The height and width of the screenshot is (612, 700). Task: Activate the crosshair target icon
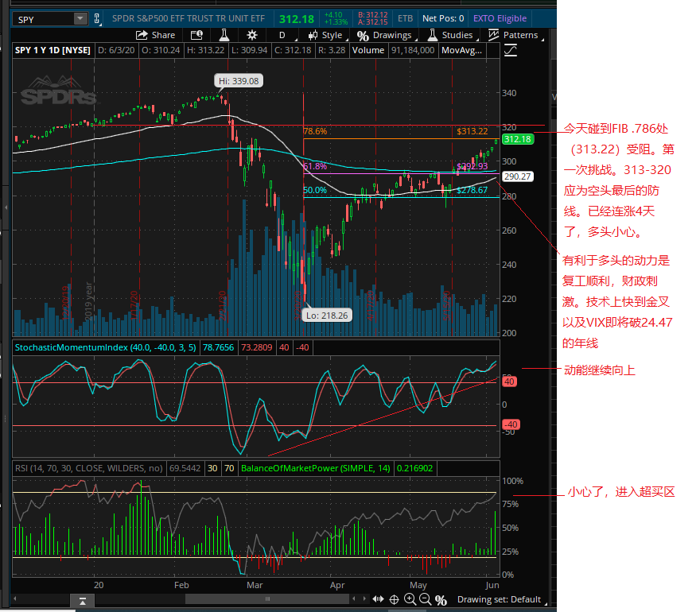[x=395, y=599]
